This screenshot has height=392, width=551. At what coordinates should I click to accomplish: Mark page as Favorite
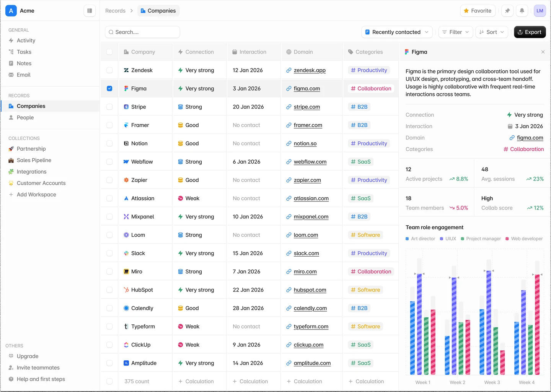tap(478, 11)
